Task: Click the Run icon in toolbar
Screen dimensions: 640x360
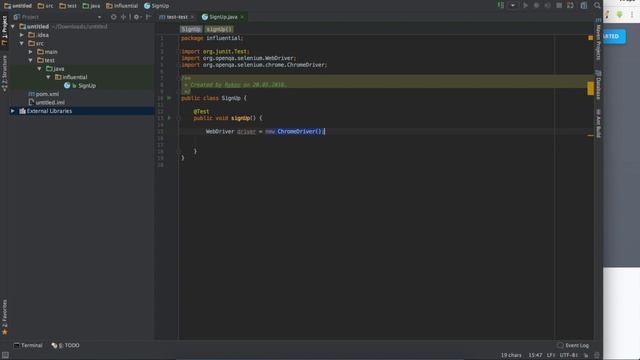Action: point(525,5)
